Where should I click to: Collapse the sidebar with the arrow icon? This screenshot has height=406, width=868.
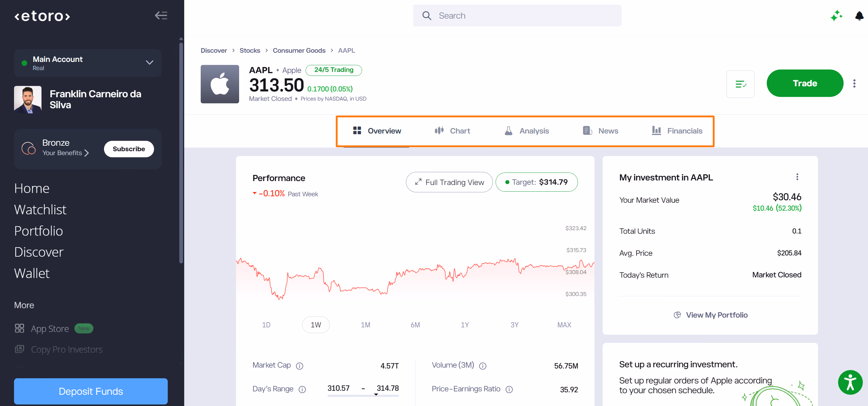tap(161, 16)
